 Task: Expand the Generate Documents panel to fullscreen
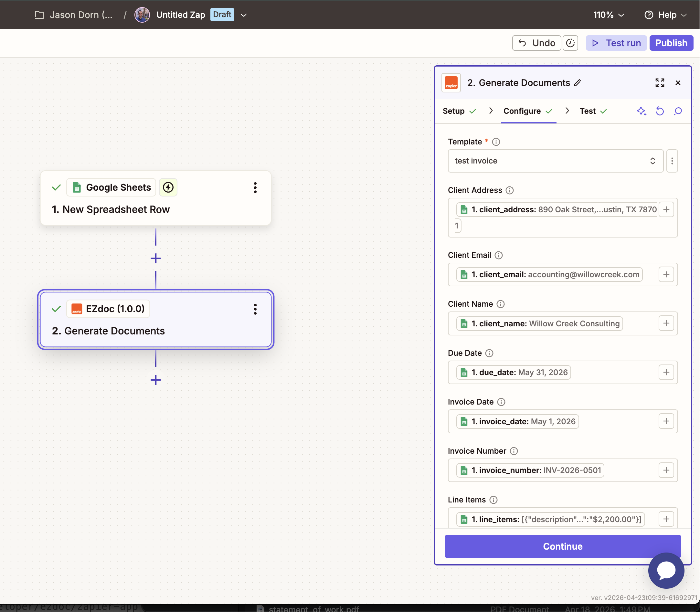point(660,83)
